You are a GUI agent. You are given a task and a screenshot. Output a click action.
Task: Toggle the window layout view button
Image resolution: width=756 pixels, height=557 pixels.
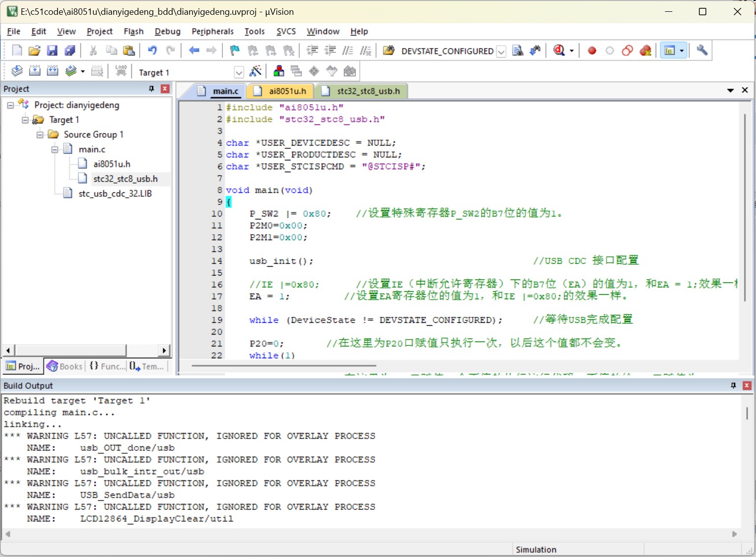click(669, 50)
